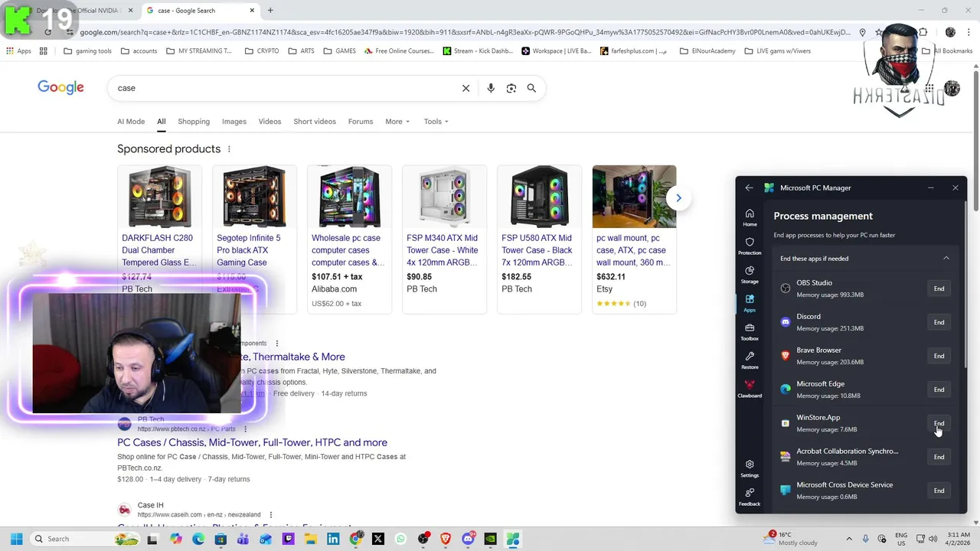Close the 'case - Google Search' tab

252,11
